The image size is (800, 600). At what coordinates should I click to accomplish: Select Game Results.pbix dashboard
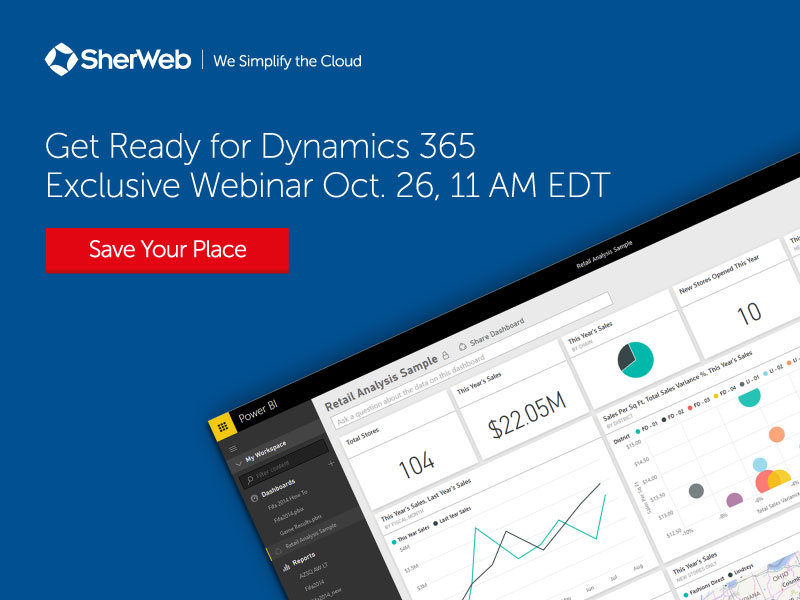[x=301, y=523]
